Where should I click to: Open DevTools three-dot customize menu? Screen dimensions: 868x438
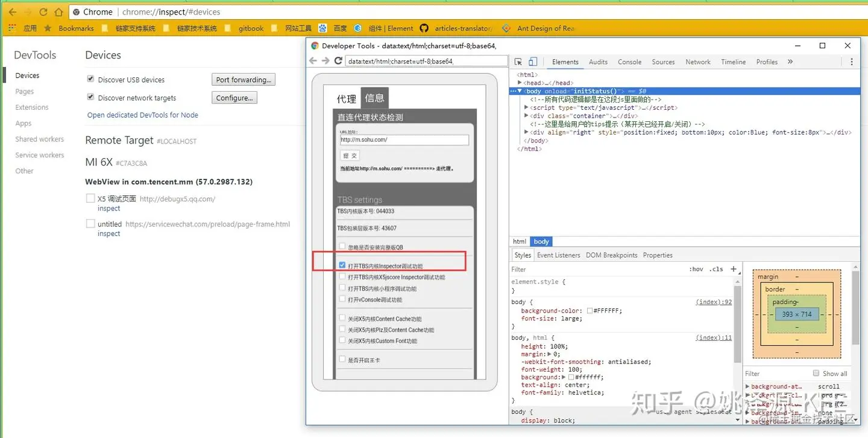(851, 62)
